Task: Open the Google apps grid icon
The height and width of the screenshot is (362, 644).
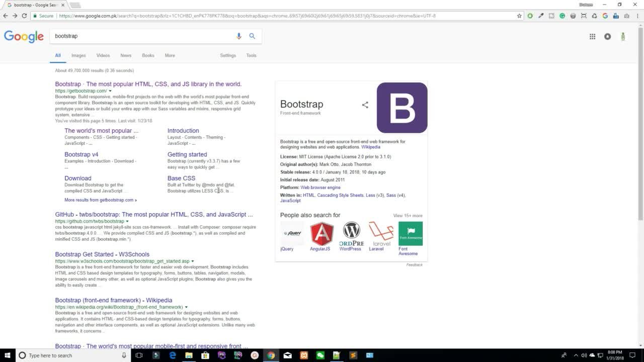Action: click(592, 36)
